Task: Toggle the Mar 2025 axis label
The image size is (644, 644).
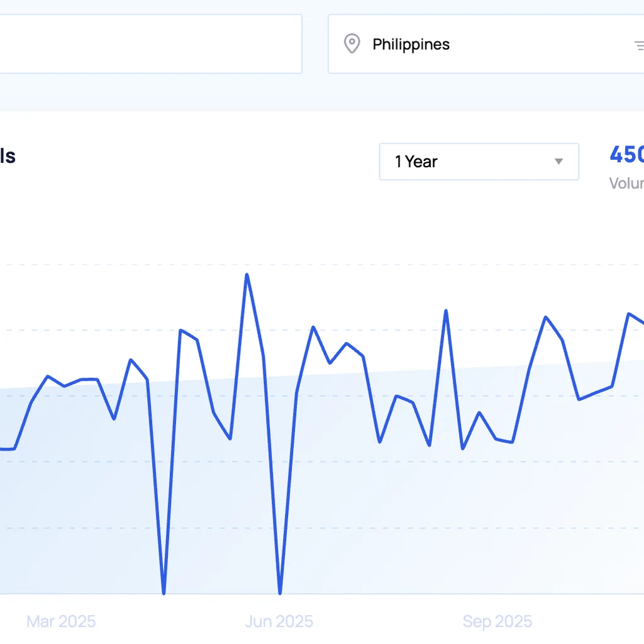Action: click(x=60, y=621)
